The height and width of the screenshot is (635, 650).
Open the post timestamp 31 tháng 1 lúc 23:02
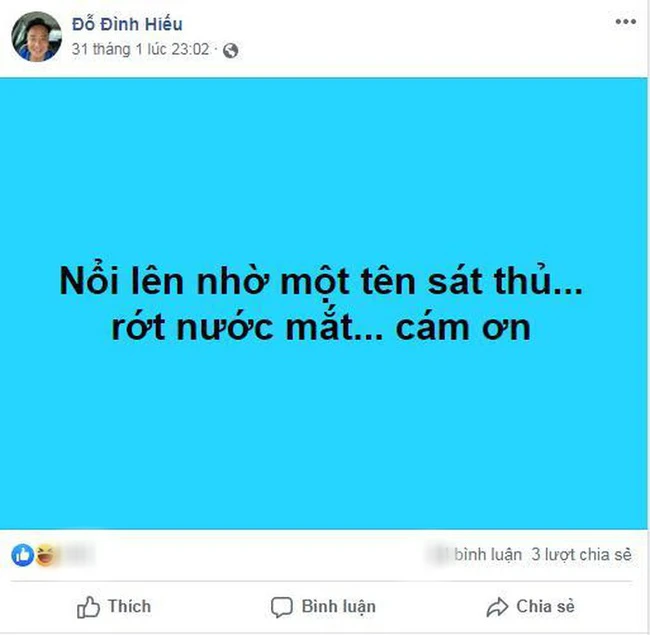point(140,49)
